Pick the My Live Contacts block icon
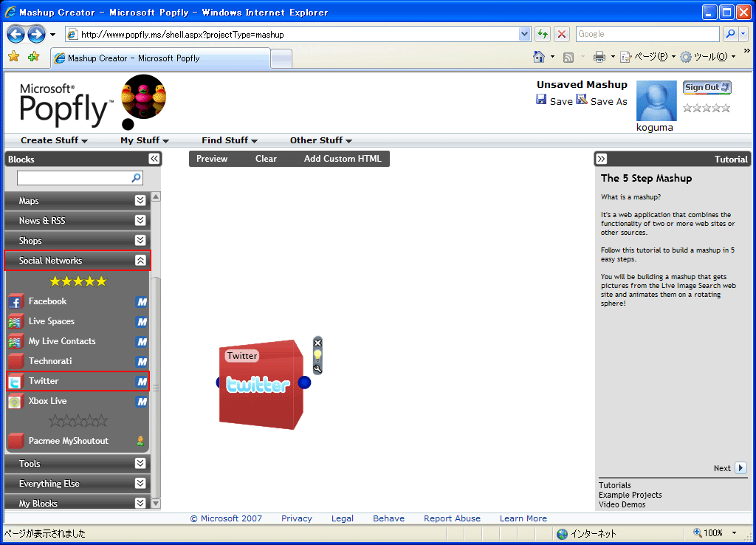Screen dimensions: 756x545 (16, 341)
